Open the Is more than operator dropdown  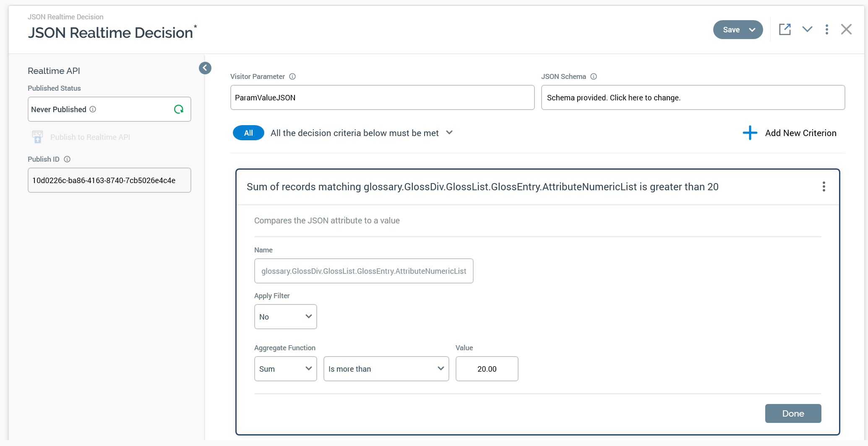click(x=386, y=369)
